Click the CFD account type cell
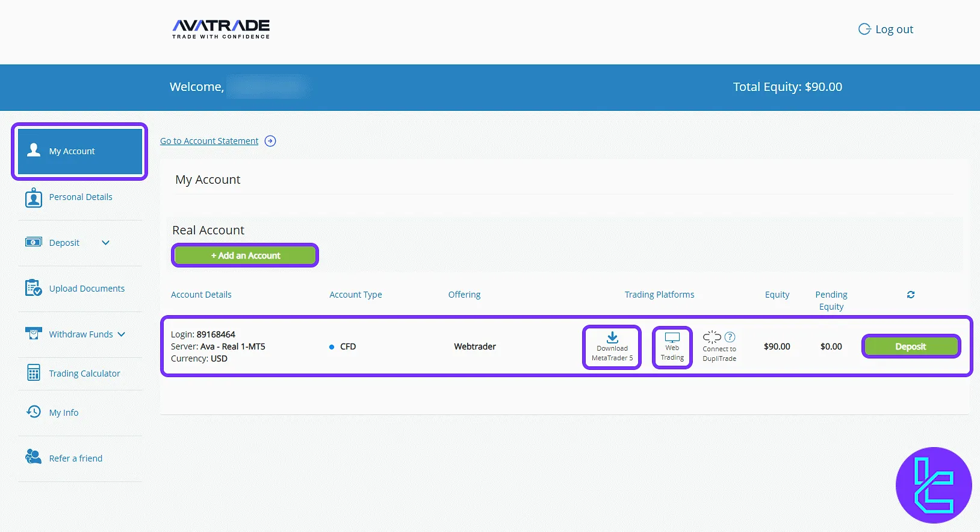 [343, 346]
